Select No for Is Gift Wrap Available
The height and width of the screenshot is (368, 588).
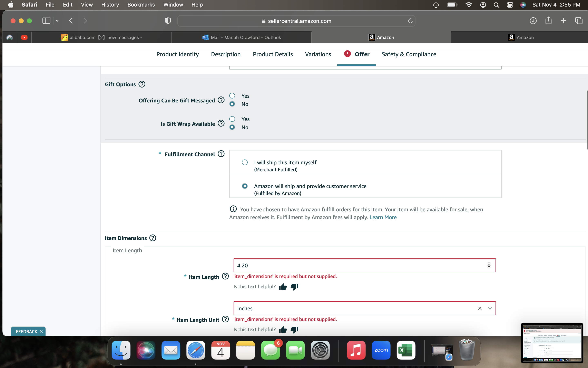(232, 127)
